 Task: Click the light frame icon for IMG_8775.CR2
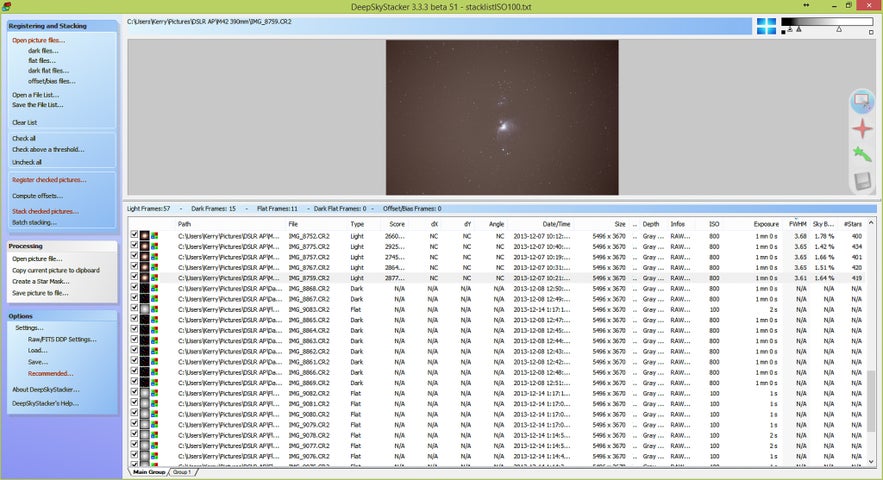point(145,246)
